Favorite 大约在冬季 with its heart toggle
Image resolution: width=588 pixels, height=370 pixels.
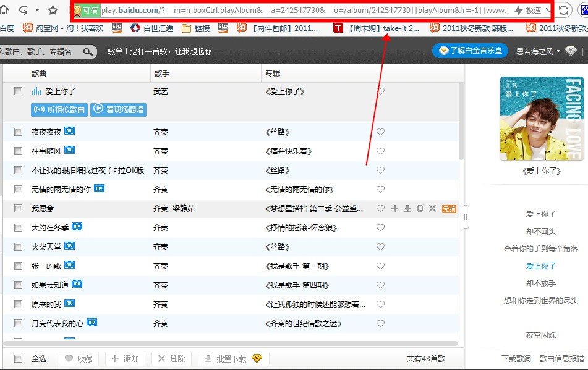point(380,229)
